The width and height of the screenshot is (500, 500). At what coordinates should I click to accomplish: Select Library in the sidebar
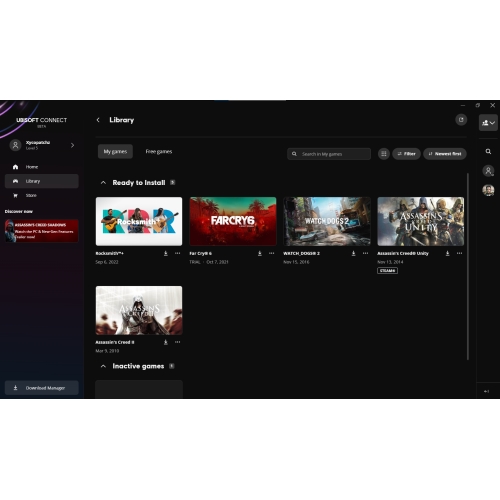42,181
